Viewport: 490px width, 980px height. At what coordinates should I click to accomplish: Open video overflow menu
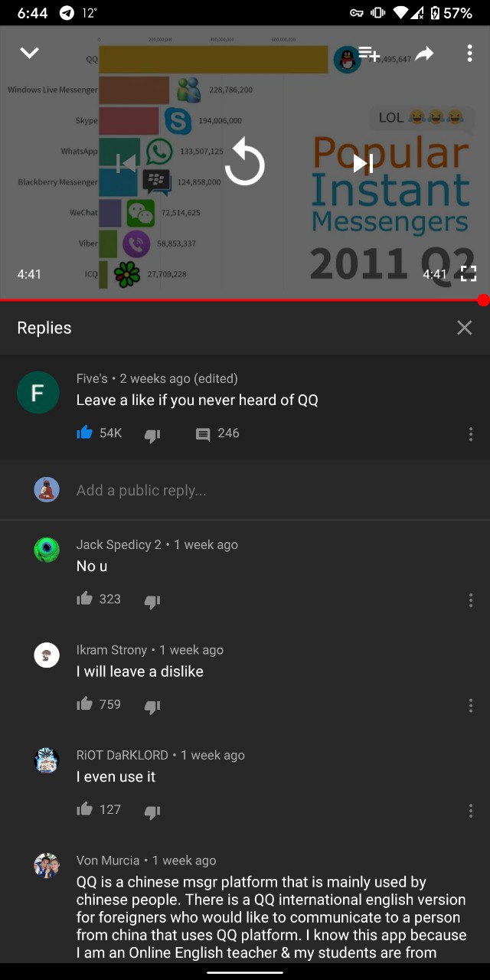pos(469,53)
